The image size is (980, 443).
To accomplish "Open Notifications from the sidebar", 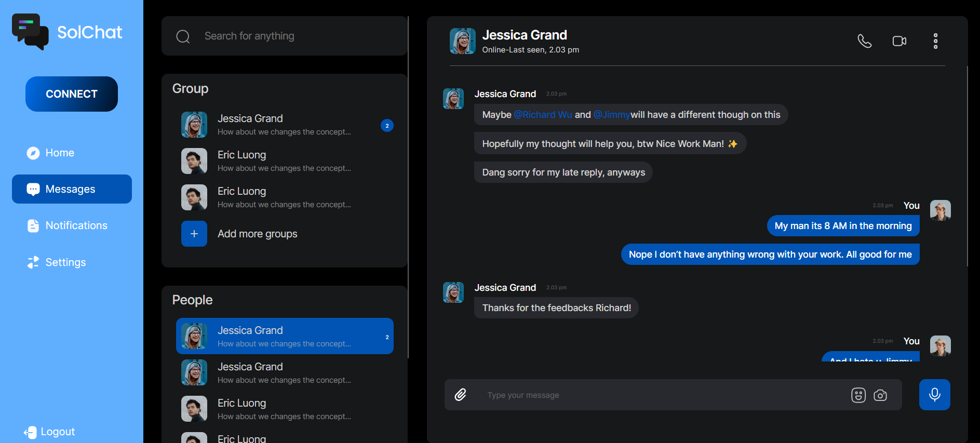I will point(76,225).
